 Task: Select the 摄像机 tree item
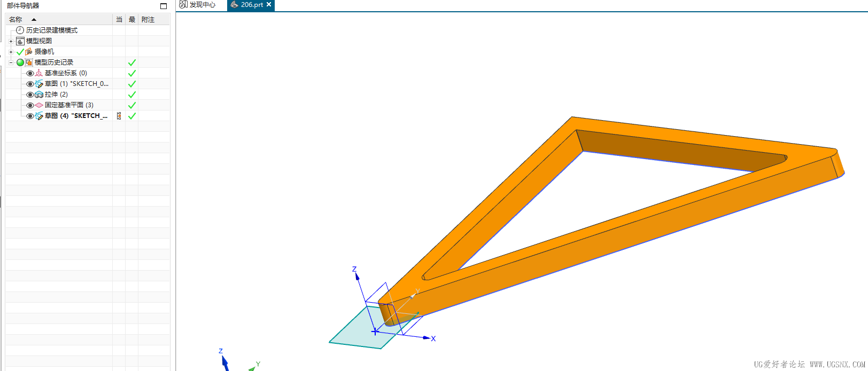(x=44, y=52)
